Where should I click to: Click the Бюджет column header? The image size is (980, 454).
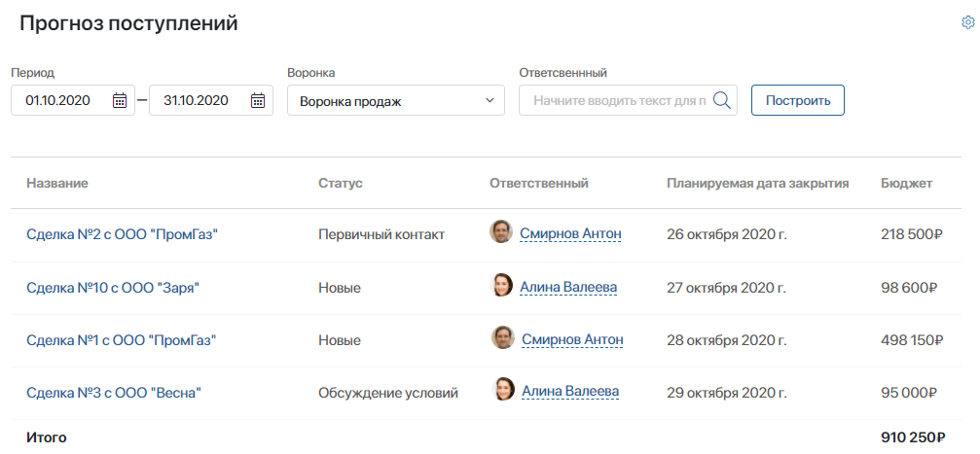(x=907, y=183)
